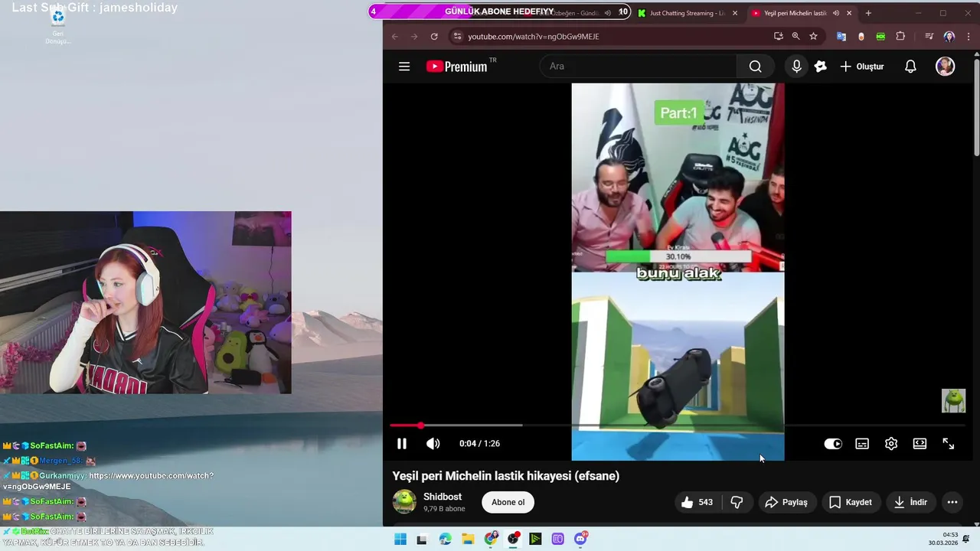Viewport: 980px width, 551px height.
Task: Go back in the browser
Action: [x=395, y=36]
